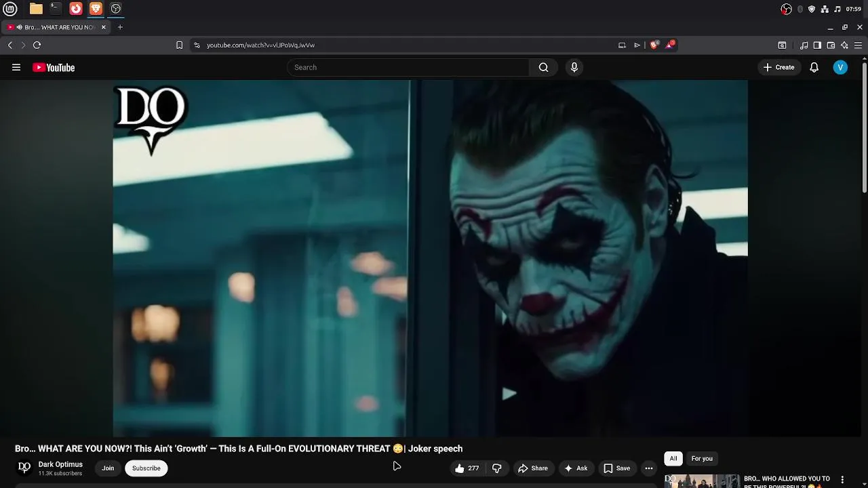Save video to a playlist
This screenshot has height=488, width=868.
[x=617, y=468]
